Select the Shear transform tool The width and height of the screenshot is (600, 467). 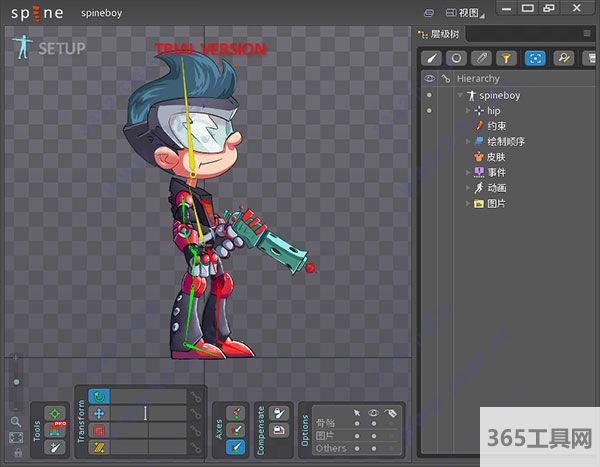[99, 447]
